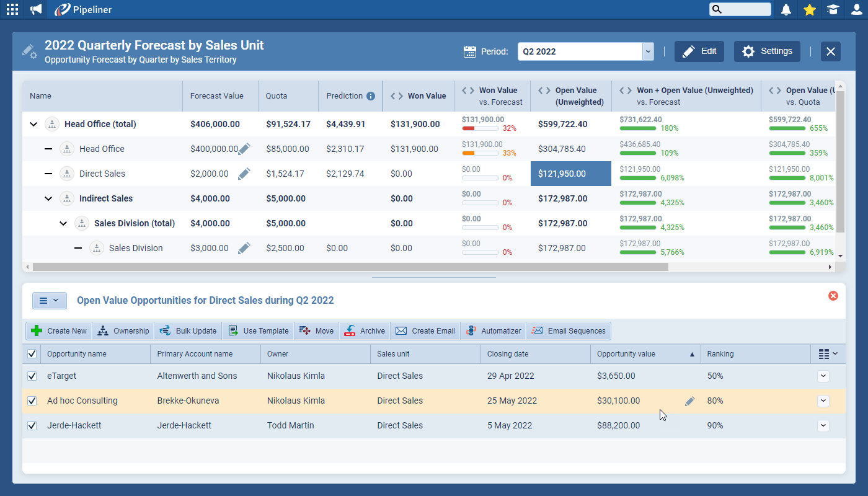
Task: Use Template for selected opportunities
Action: pyautogui.click(x=258, y=330)
